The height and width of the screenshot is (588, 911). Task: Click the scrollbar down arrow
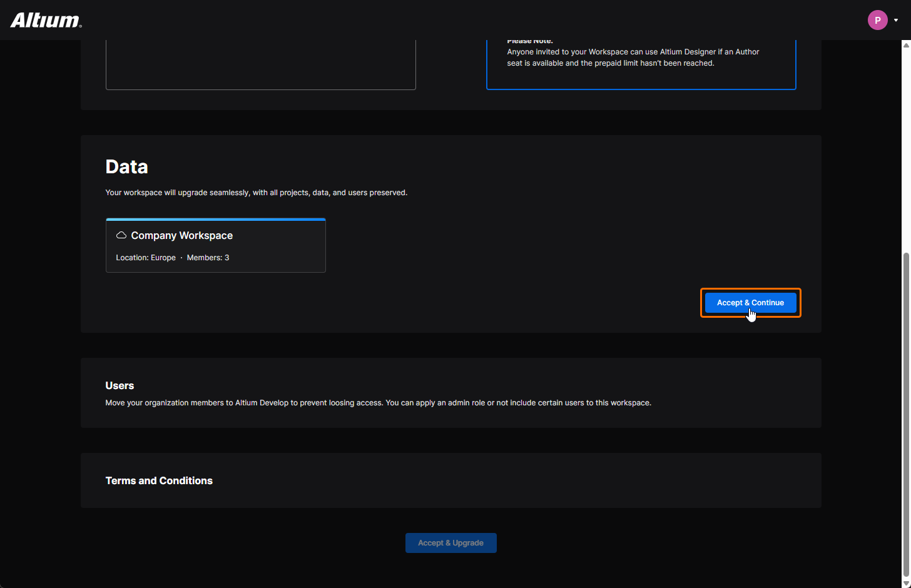(x=906, y=583)
